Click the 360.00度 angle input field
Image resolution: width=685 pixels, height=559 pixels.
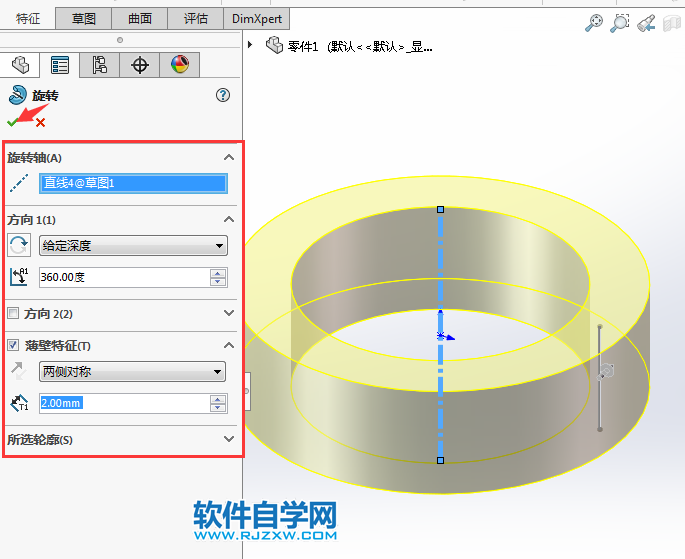click(125, 277)
